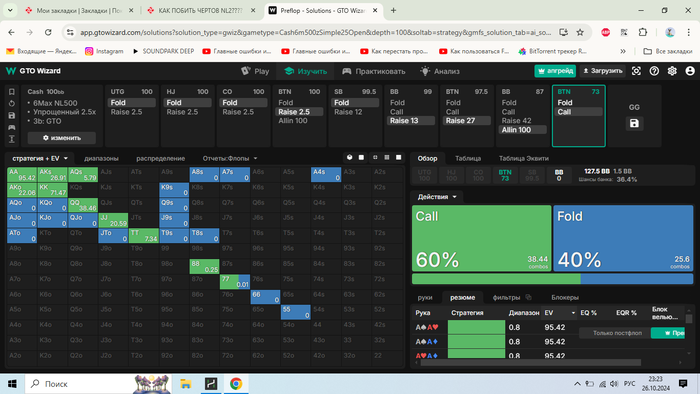The image size is (700, 394).
Task: Select the QQ cell in the hand matrix
Action: point(83,205)
